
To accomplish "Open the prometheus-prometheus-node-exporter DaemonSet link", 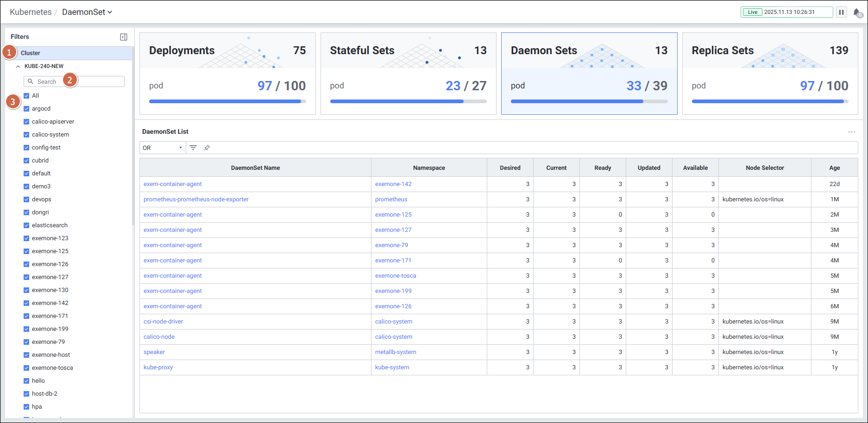I will (x=196, y=199).
